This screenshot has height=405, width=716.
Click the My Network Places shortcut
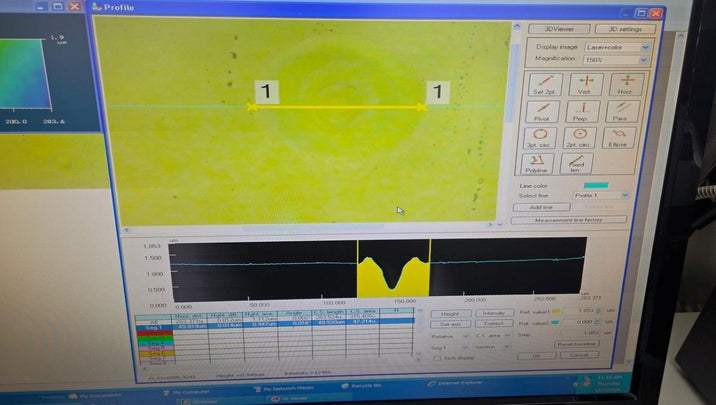pyautogui.click(x=284, y=389)
